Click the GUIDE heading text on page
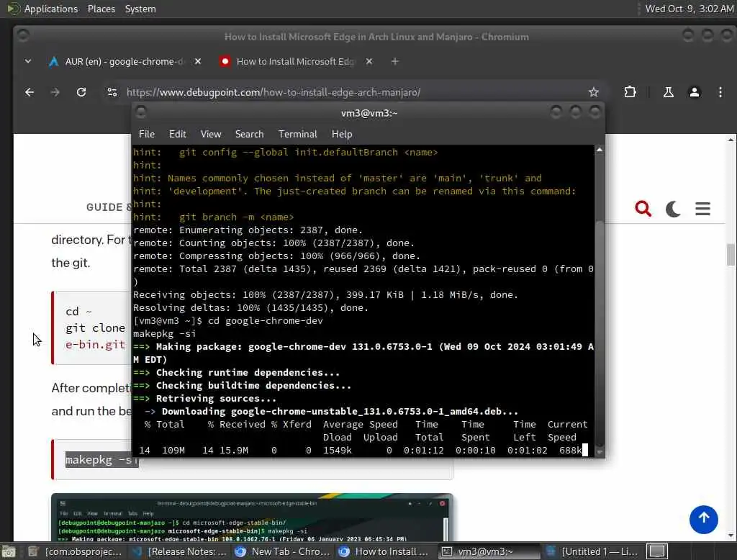Screen dimensions: 737x560 pos(104,207)
